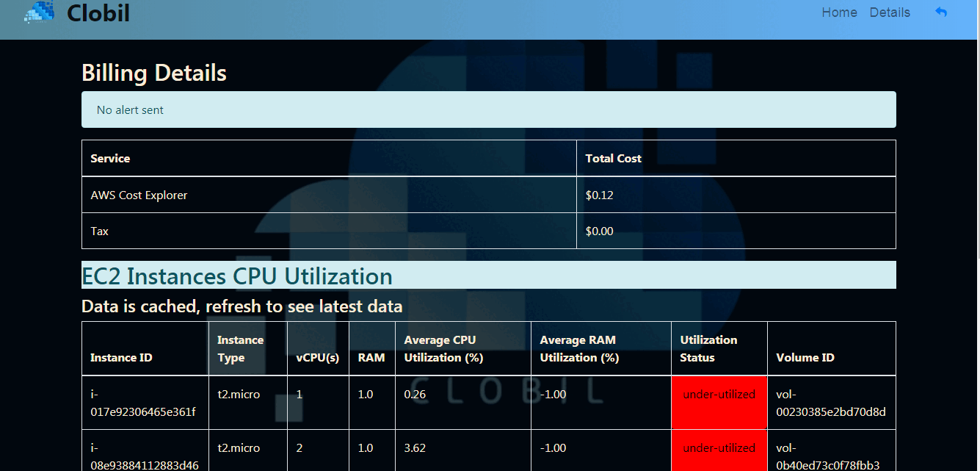Click the Average CPU Utilization (%) header
Image resolution: width=980 pixels, height=471 pixels.
tap(443, 349)
